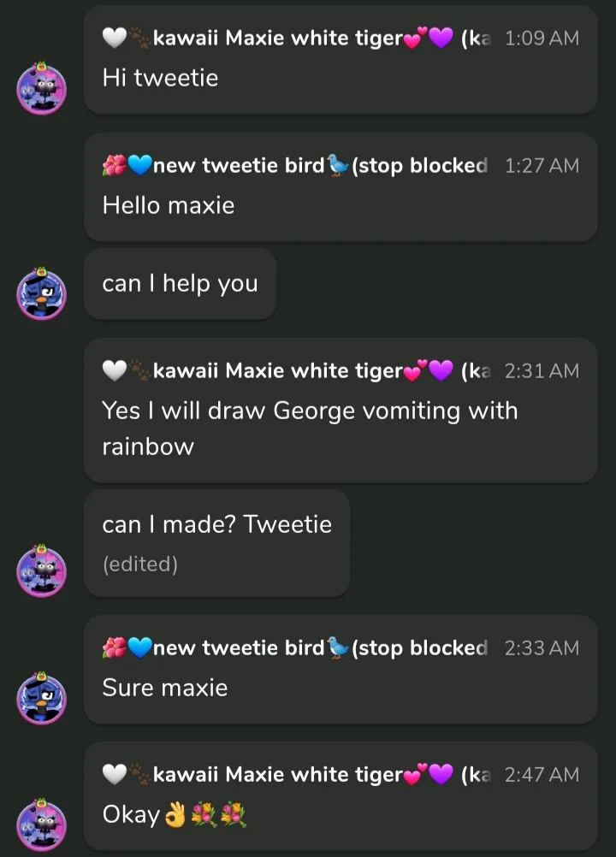Image resolution: width=616 pixels, height=857 pixels.
Task: Open the avatar beside the "Hi tweetie" message
Action: [x=41, y=87]
